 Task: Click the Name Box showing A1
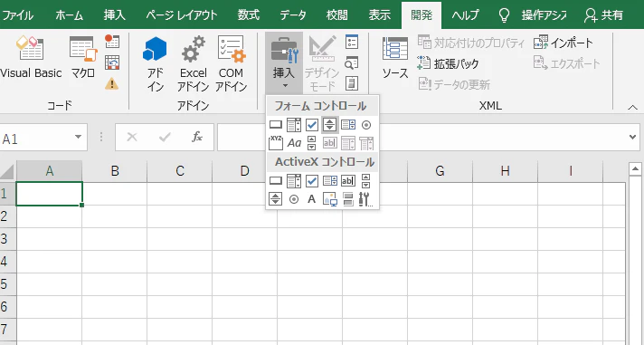tap(36, 139)
